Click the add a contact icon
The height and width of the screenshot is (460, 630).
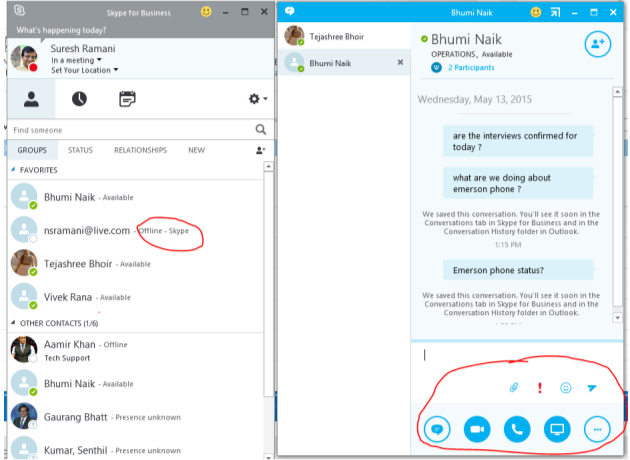pos(260,150)
